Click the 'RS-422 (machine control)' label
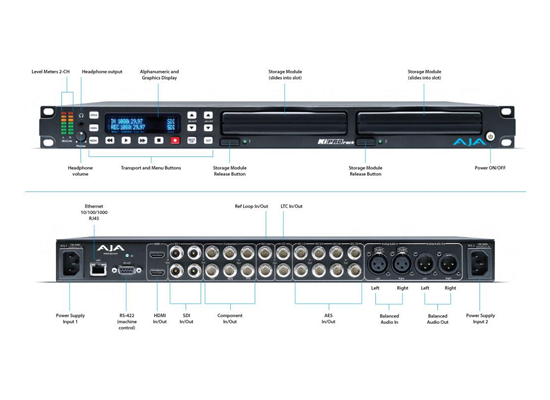Image resolution: width=550 pixels, height=400 pixels. pyautogui.click(x=127, y=322)
